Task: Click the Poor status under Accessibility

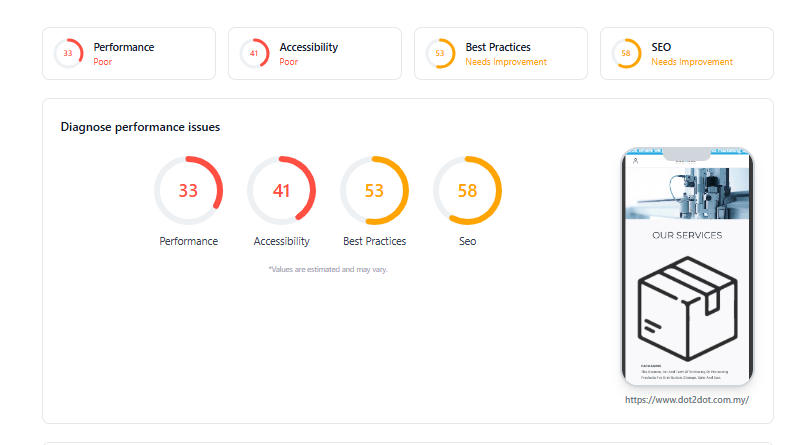Action: [289, 62]
